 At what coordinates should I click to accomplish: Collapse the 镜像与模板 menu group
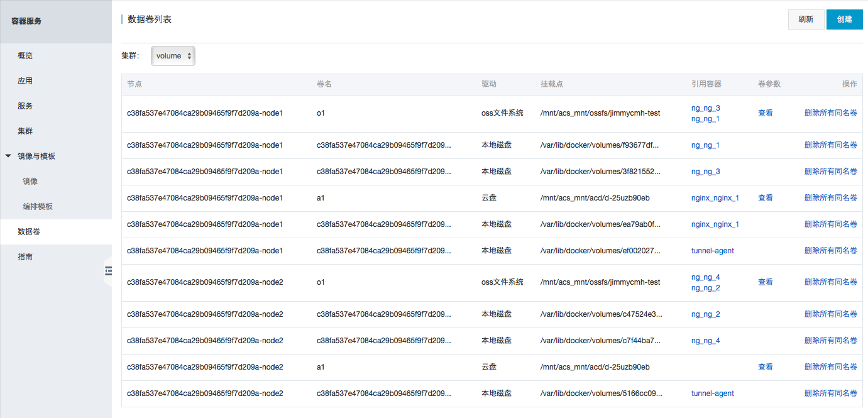point(8,156)
